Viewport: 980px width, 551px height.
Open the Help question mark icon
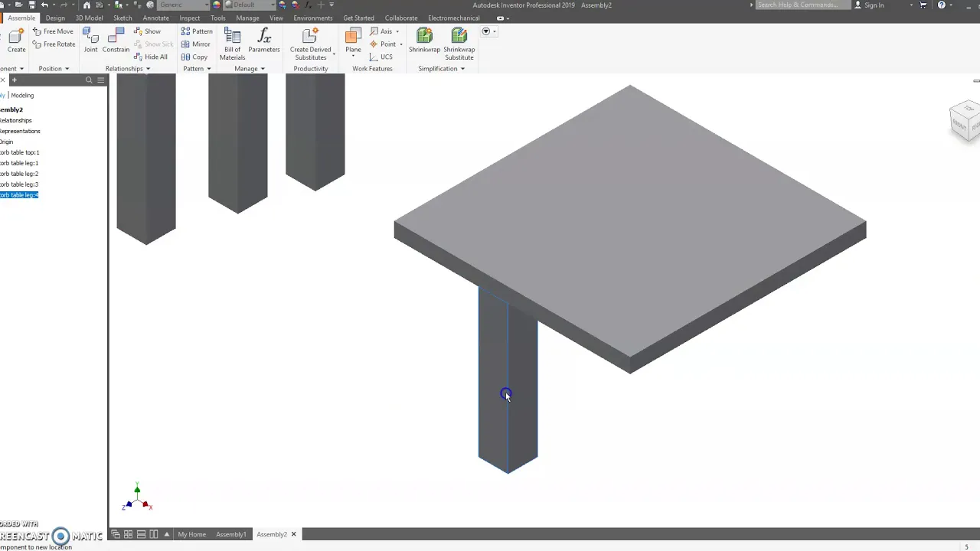(x=941, y=5)
